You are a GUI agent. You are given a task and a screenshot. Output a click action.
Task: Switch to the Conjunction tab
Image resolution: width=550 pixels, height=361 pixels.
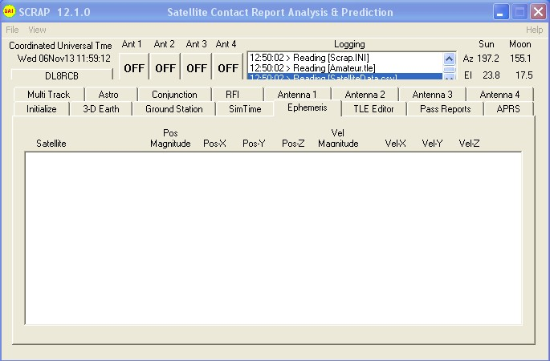tap(174, 94)
